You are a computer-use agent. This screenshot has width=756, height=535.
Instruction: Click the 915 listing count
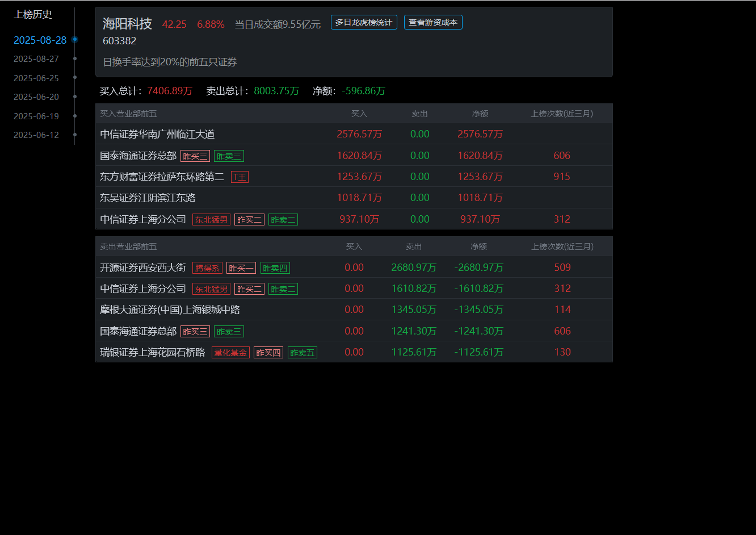(562, 177)
